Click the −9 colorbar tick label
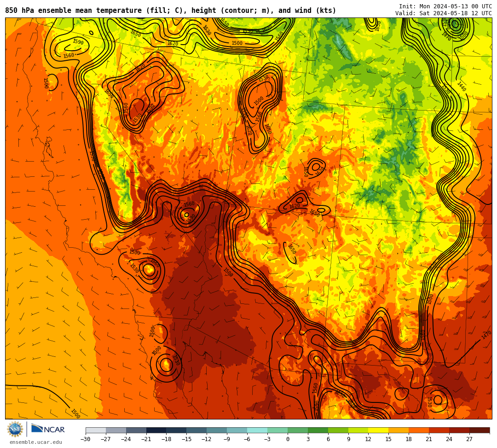 [227, 439]
